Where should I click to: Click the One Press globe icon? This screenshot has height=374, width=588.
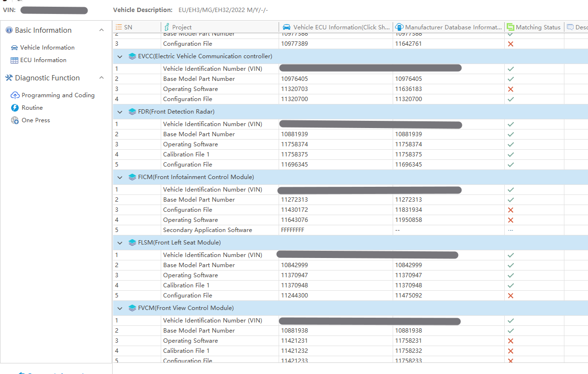point(15,120)
